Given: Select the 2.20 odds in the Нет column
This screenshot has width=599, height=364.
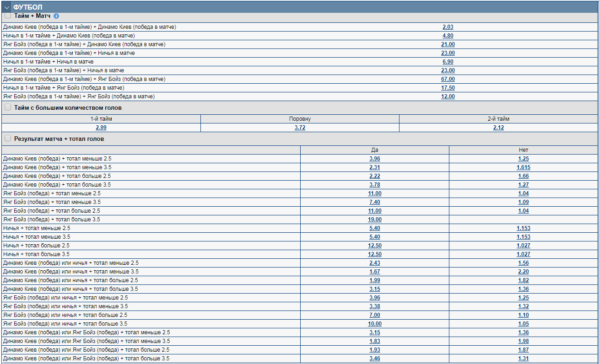Looking at the screenshot, I should (523, 272).
